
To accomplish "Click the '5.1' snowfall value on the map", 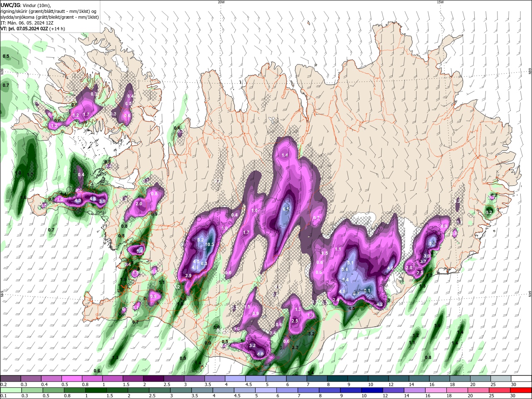I will click(350, 263).
